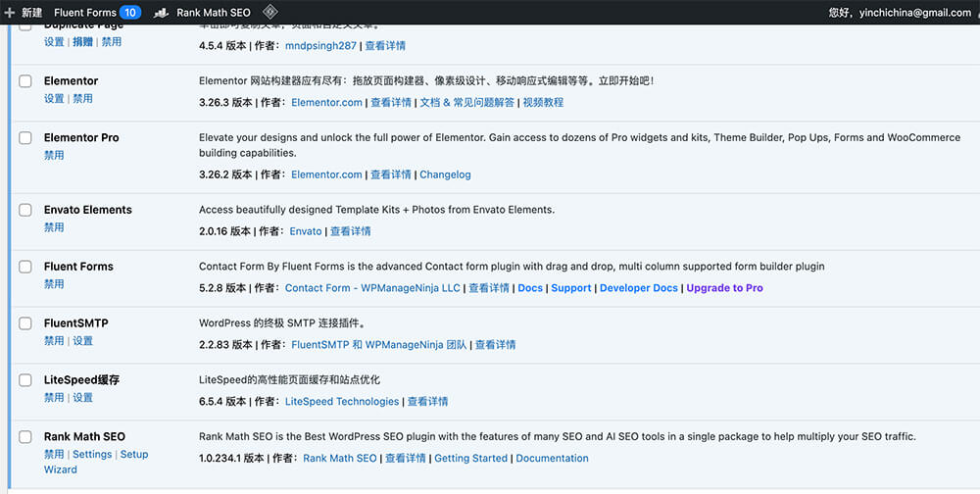
Task: Open LiteSpeed缓存 设置 link
Action: point(82,398)
